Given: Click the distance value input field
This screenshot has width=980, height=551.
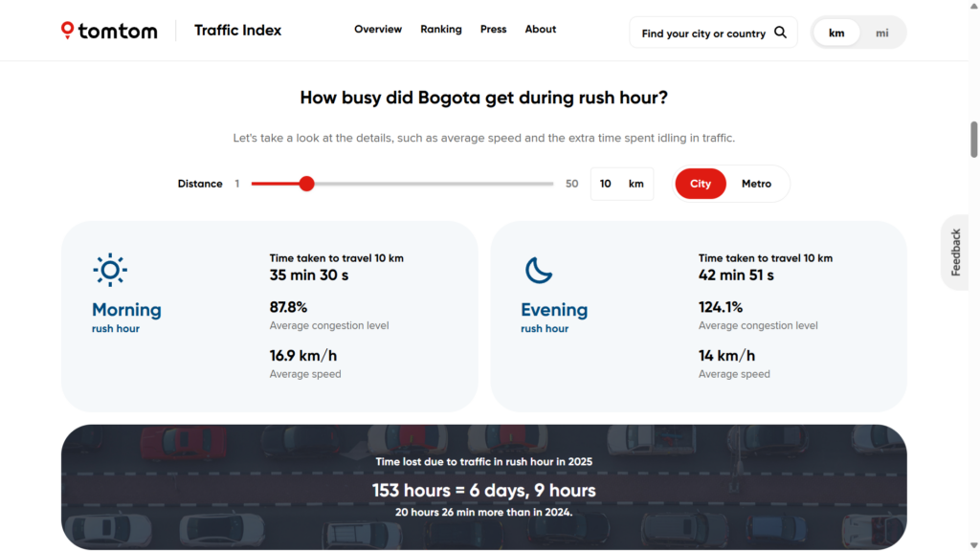Looking at the screenshot, I should point(607,184).
